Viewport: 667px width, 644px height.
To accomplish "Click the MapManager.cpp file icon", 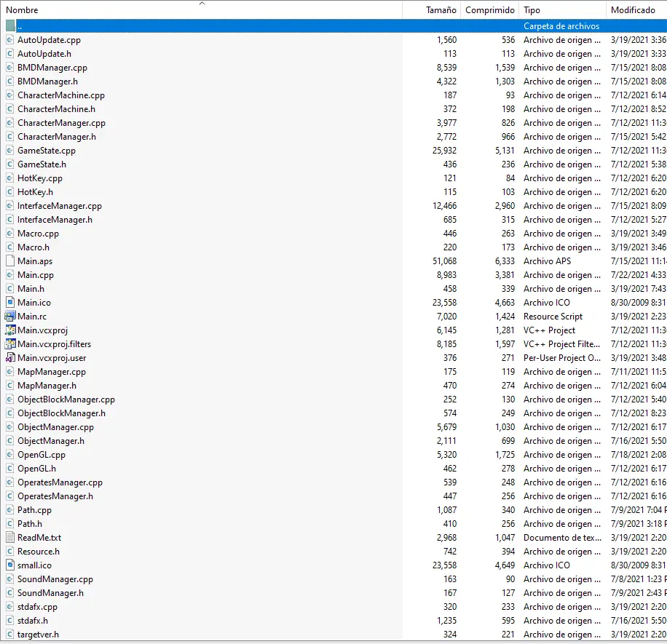I will (10, 372).
